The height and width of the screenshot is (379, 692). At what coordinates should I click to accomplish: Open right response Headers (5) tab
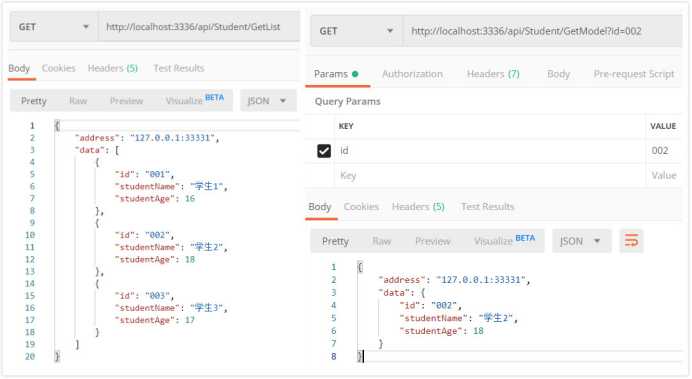click(x=418, y=207)
